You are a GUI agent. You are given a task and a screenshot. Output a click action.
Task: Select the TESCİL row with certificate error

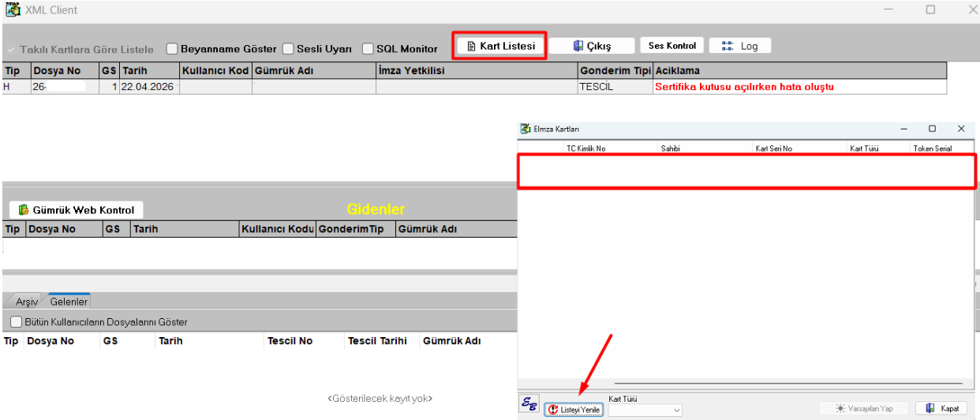coord(473,87)
